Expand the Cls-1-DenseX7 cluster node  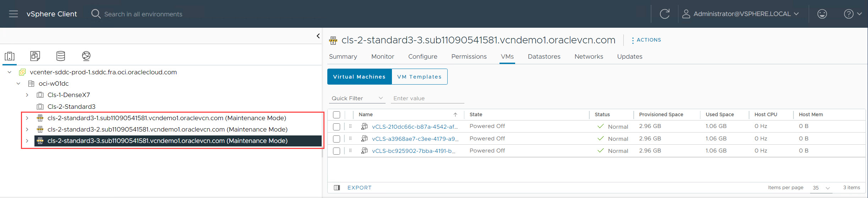point(27,95)
